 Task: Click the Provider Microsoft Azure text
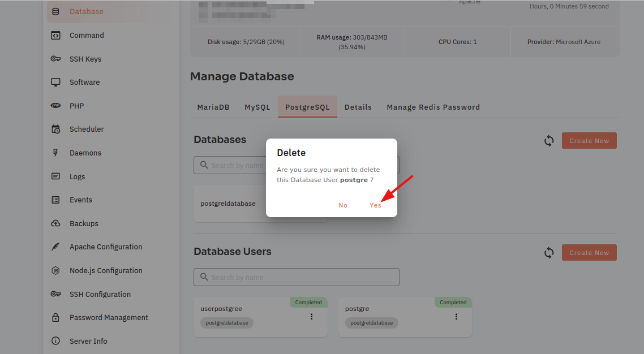click(564, 42)
